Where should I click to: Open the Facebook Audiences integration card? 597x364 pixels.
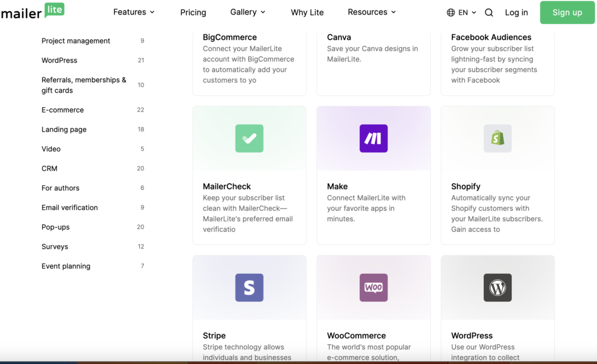(x=497, y=58)
